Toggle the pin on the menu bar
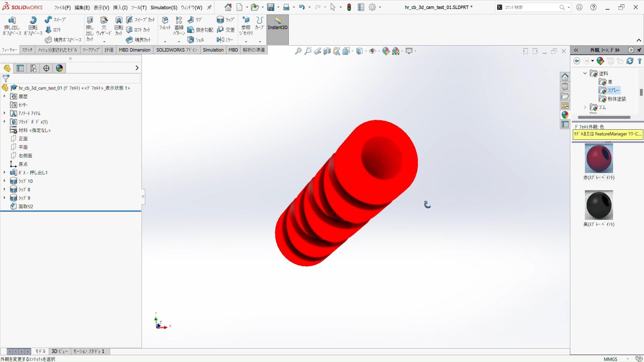Image resolution: width=644 pixels, height=362 pixels. pos(209,7)
